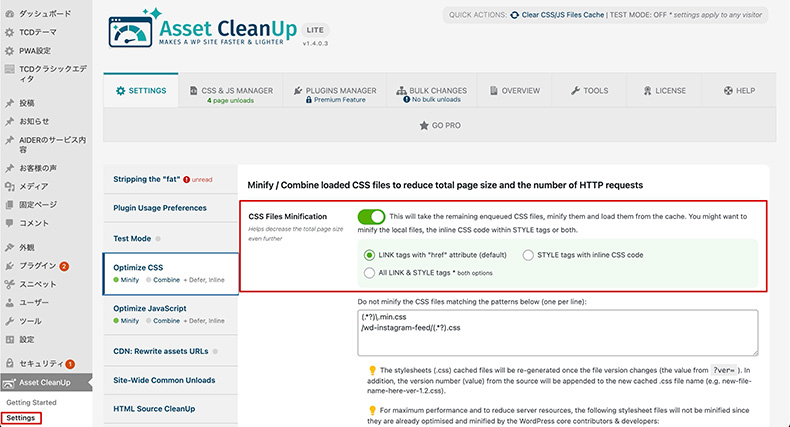
Task: Open Site-Wide Common Unloads section
Action: coord(170,380)
